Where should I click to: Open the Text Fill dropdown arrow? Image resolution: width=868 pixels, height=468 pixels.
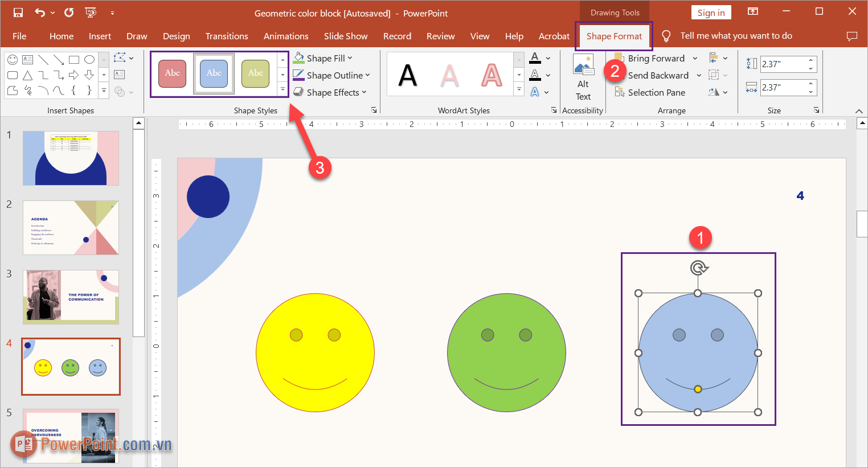click(x=548, y=58)
